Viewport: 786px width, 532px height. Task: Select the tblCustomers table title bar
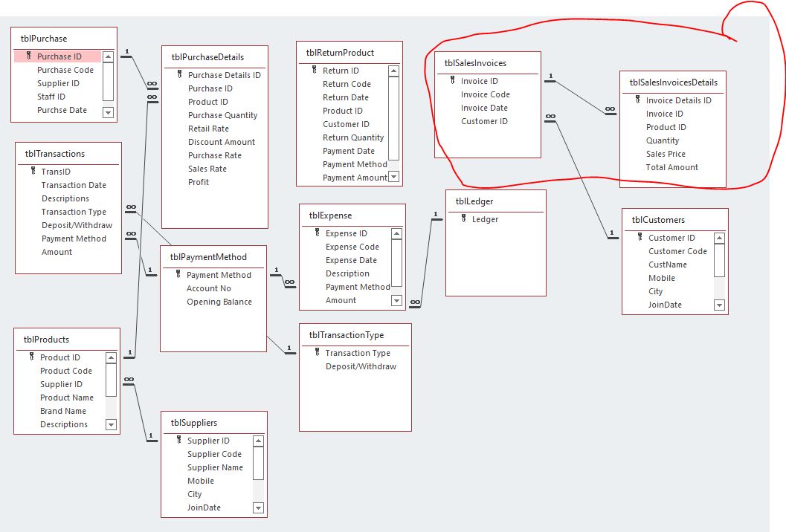point(675,220)
